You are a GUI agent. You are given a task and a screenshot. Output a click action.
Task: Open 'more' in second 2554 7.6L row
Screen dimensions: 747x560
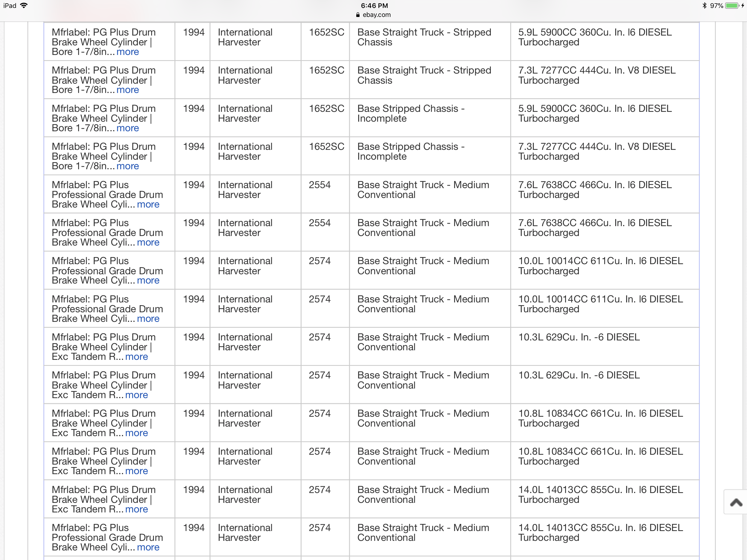148,242
